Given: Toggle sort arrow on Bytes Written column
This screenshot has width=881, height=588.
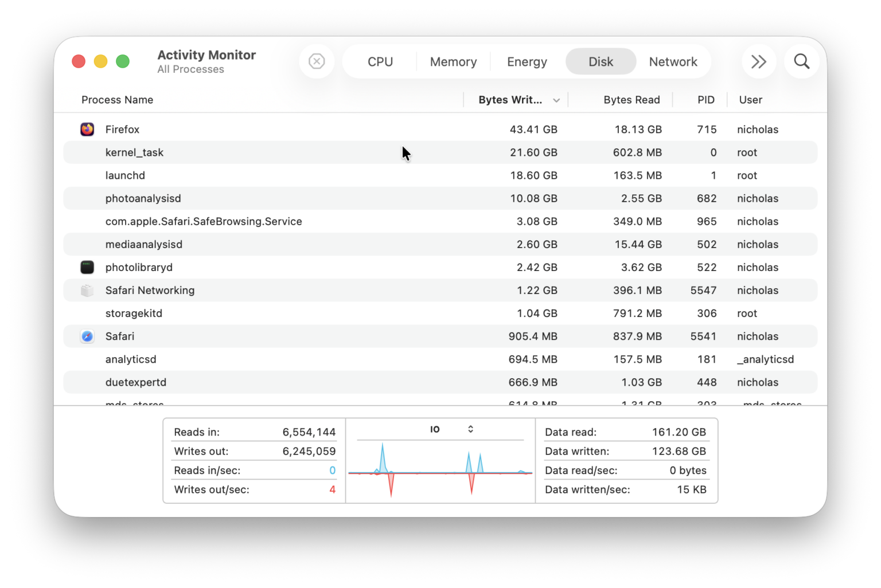Looking at the screenshot, I should coord(556,100).
